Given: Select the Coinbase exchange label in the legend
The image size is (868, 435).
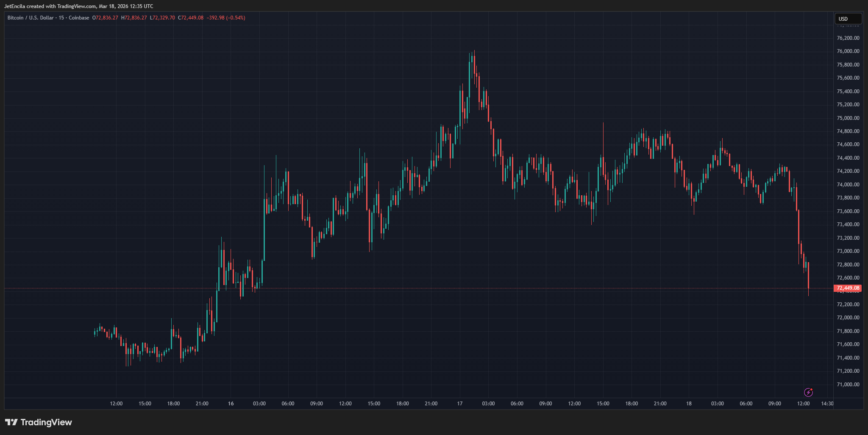Looking at the screenshot, I should coord(79,18).
